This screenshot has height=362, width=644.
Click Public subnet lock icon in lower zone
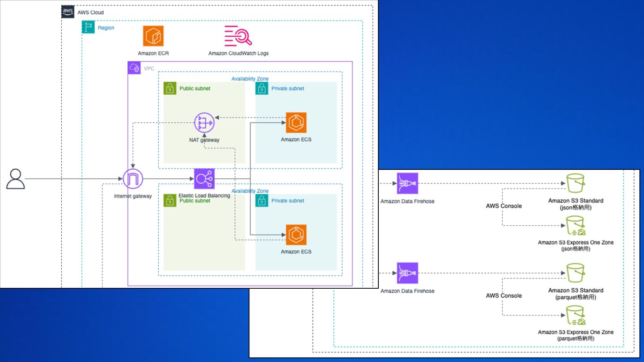coord(170,201)
